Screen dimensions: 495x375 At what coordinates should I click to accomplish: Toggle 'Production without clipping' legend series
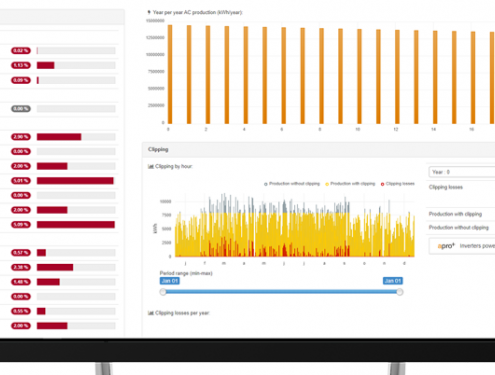tap(292, 184)
